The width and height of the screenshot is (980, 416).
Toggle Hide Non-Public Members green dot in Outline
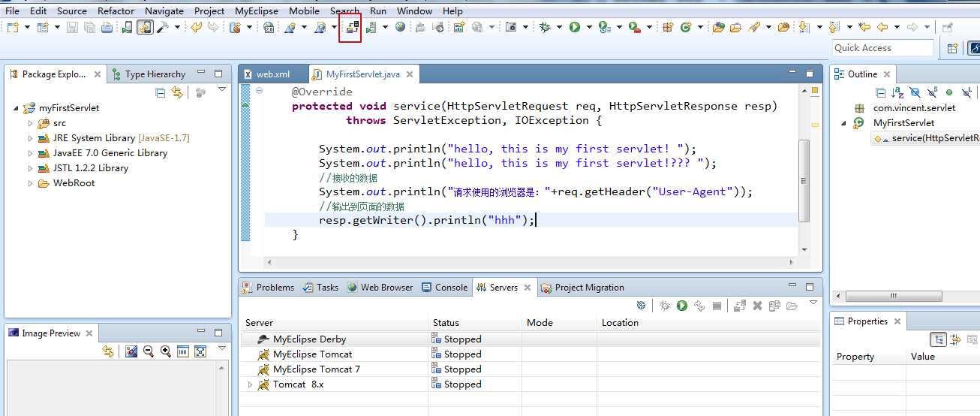coord(949,93)
